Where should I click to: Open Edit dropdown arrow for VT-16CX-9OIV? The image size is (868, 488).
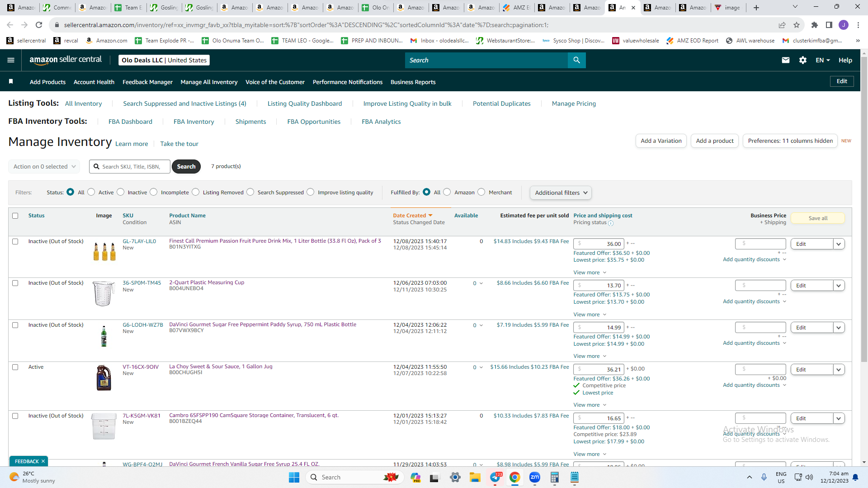pyautogui.click(x=839, y=370)
